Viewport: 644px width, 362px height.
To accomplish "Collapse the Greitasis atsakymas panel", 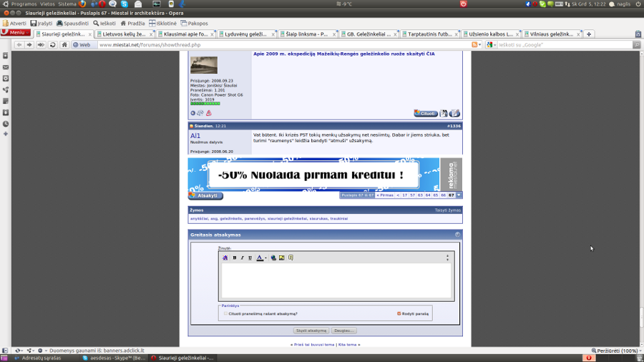I will [x=457, y=235].
